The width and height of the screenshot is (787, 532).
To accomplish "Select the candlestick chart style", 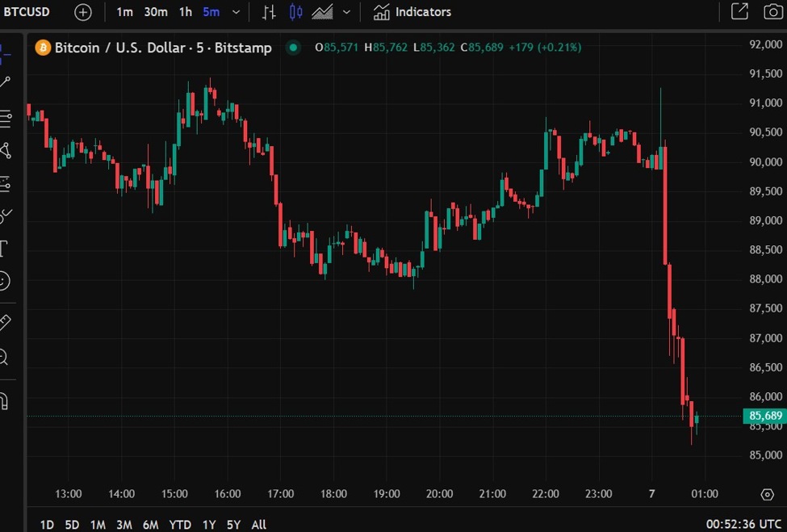I will (295, 12).
